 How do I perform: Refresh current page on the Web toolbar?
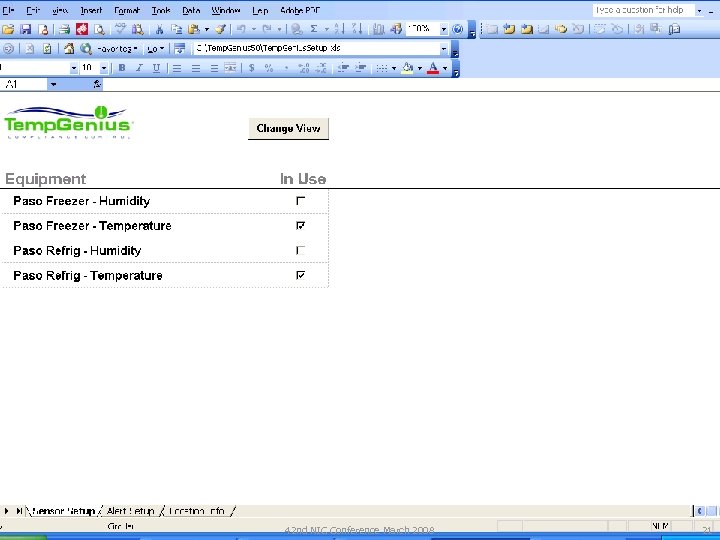click(x=47, y=49)
